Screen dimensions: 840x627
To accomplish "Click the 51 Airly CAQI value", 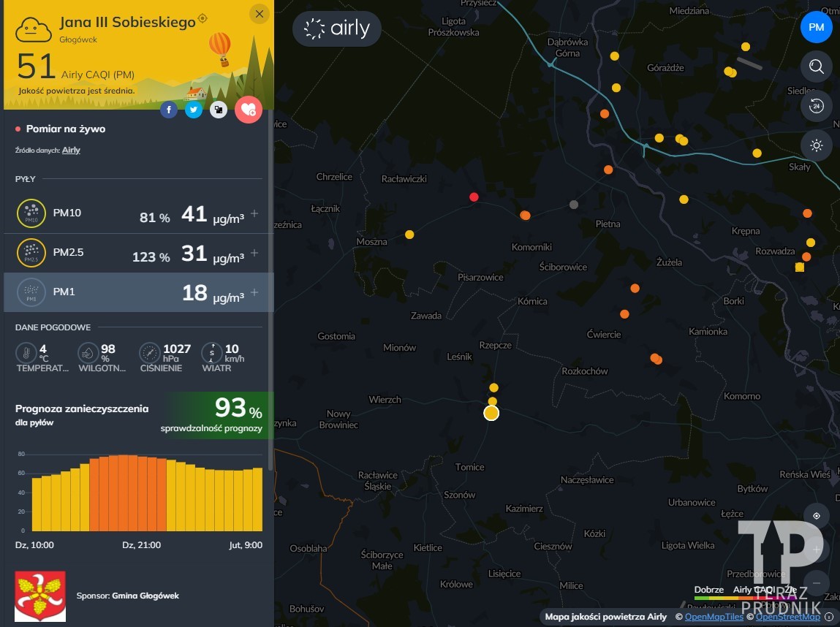I will tap(36, 66).
